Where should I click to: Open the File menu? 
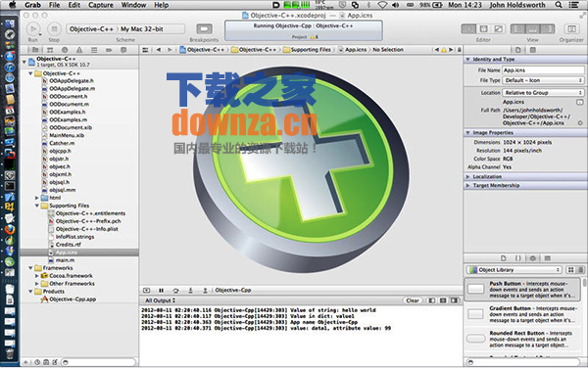(54, 5)
